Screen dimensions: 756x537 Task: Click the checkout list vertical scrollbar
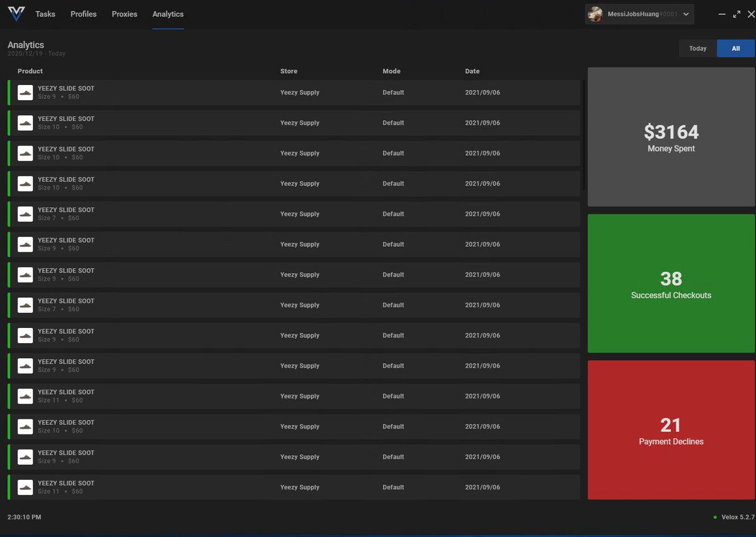584,135
